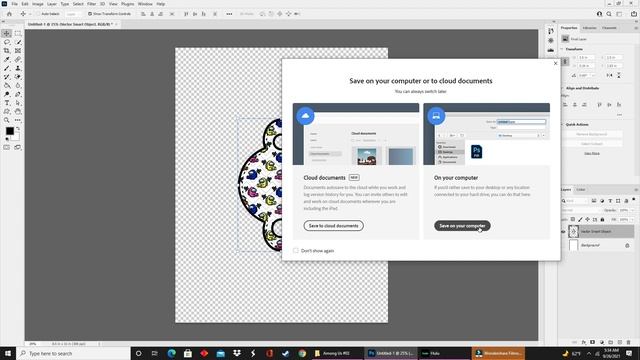
Task: Click Save to cloud documents button
Action: (x=333, y=226)
